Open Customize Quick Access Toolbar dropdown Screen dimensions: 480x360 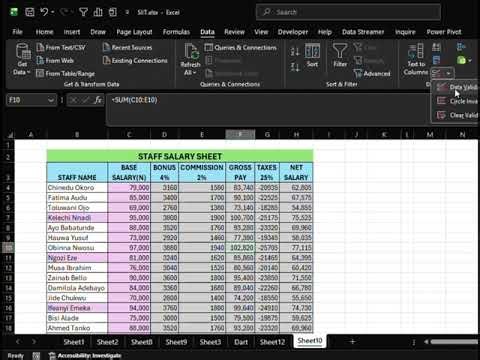pyautogui.click(x=127, y=12)
